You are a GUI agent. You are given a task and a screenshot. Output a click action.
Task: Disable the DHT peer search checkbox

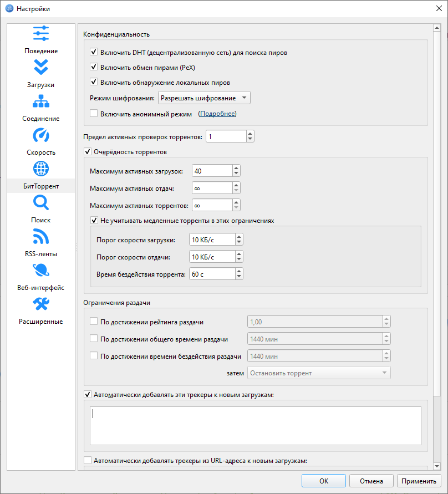94,53
